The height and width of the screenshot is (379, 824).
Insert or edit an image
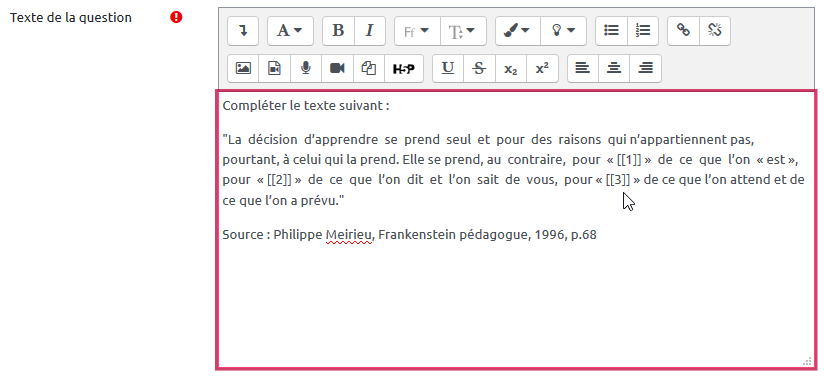tap(243, 68)
